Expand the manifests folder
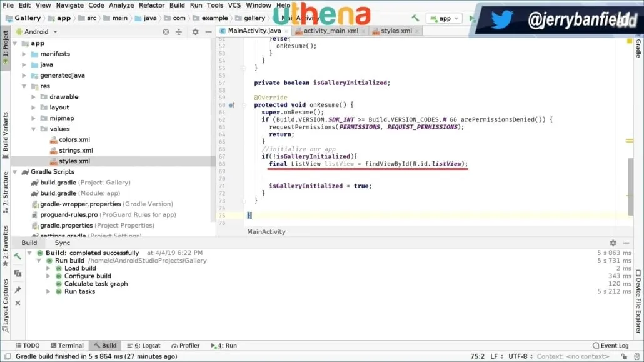The width and height of the screenshot is (644, 362). coord(24,54)
